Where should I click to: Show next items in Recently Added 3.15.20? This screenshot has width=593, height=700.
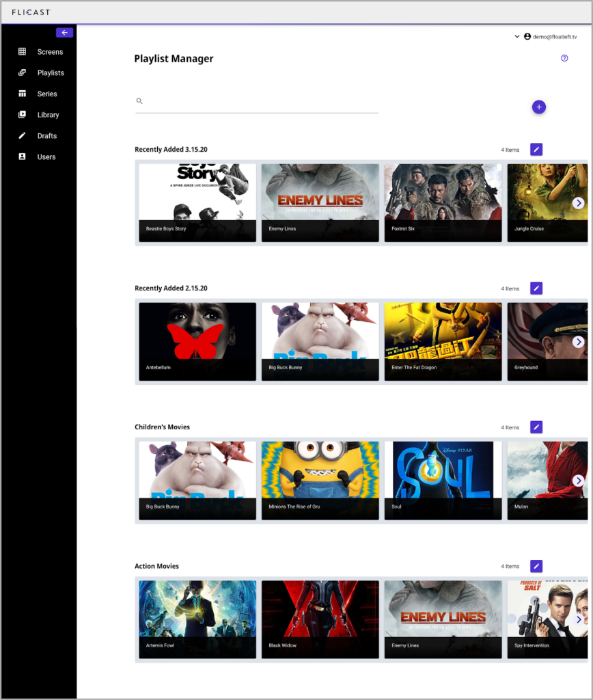pos(578,203)
